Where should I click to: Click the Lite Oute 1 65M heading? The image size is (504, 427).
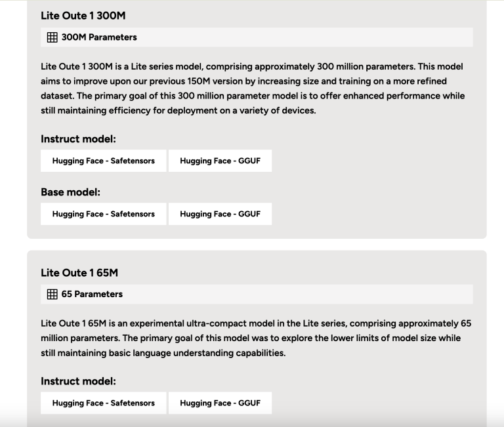[79, 272]
